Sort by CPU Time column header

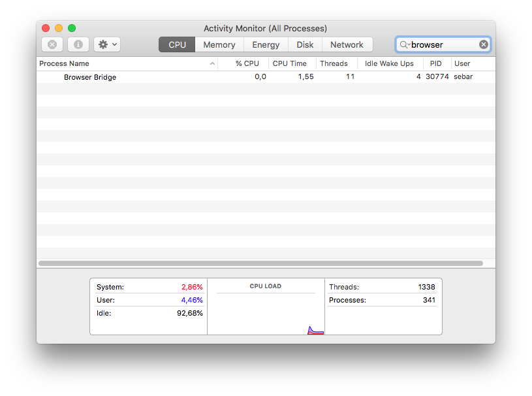[x=289, y=63]
